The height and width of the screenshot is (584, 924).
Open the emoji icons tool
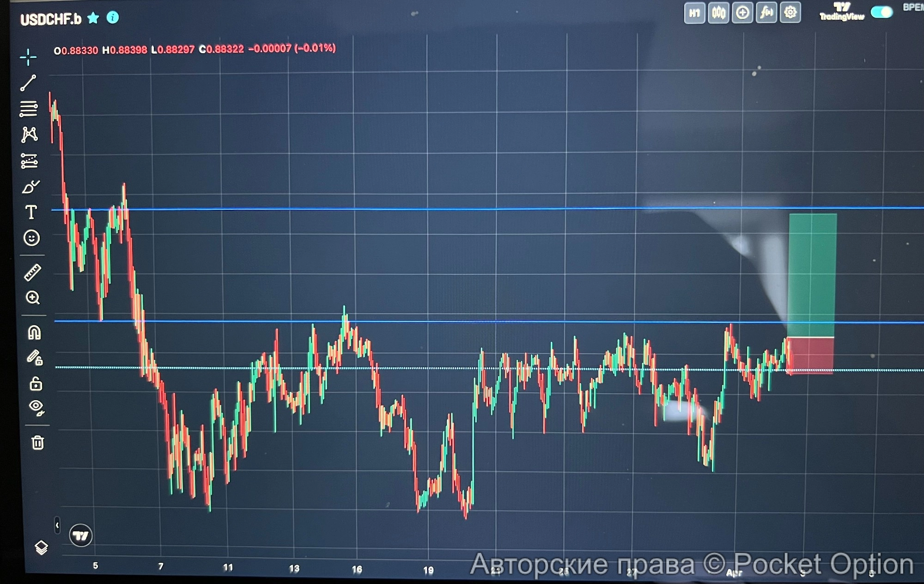pos(31,238)
